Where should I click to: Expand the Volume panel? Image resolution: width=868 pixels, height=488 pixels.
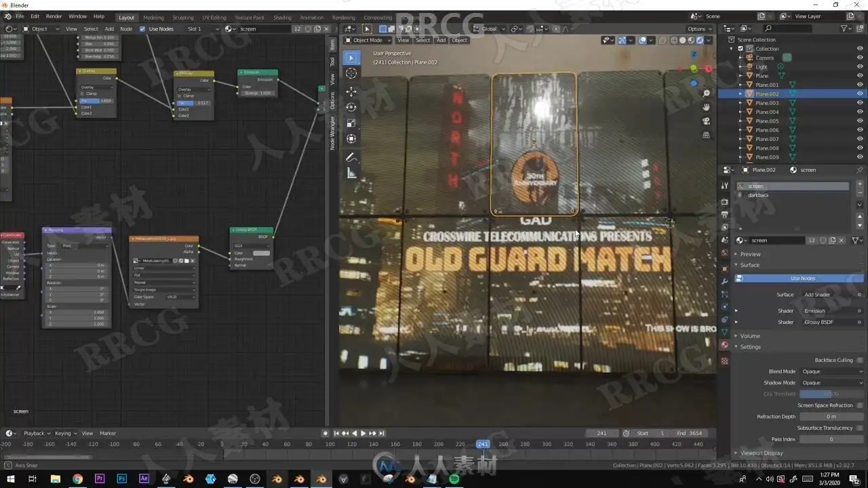[750, 335]
